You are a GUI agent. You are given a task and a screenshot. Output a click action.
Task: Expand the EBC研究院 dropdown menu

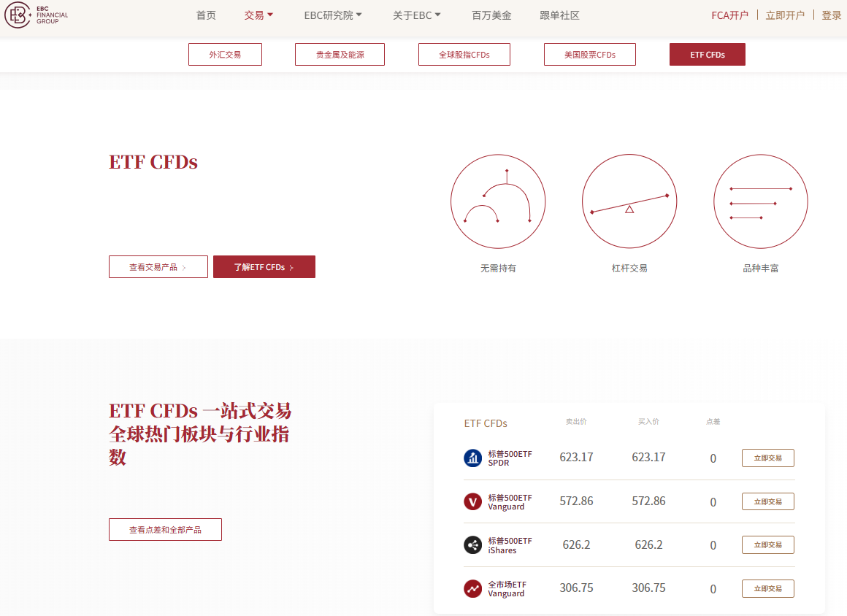pos(333,15)
